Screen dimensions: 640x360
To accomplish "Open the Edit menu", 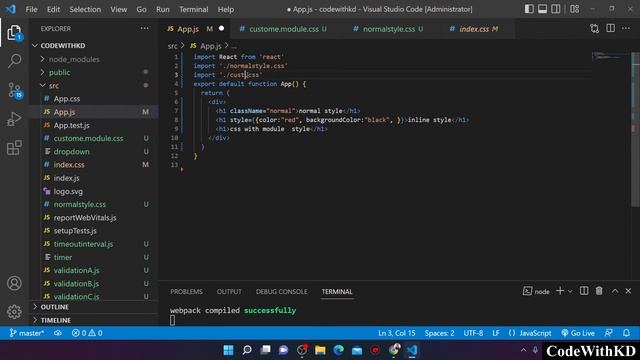I will (53, 9).
